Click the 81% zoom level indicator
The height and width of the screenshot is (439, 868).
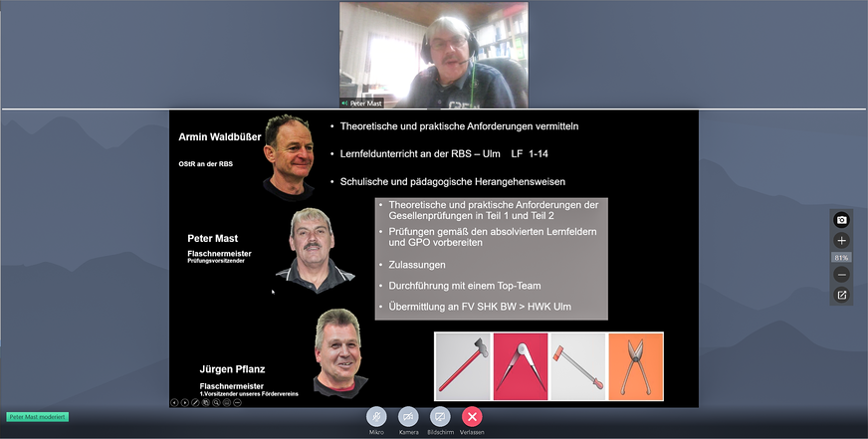842,258
